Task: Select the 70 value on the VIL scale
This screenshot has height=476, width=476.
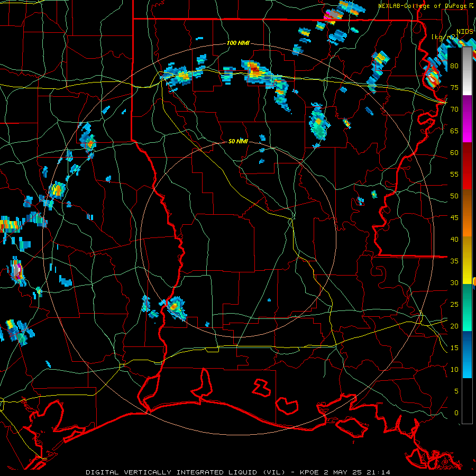Action: tap(454, 109)
